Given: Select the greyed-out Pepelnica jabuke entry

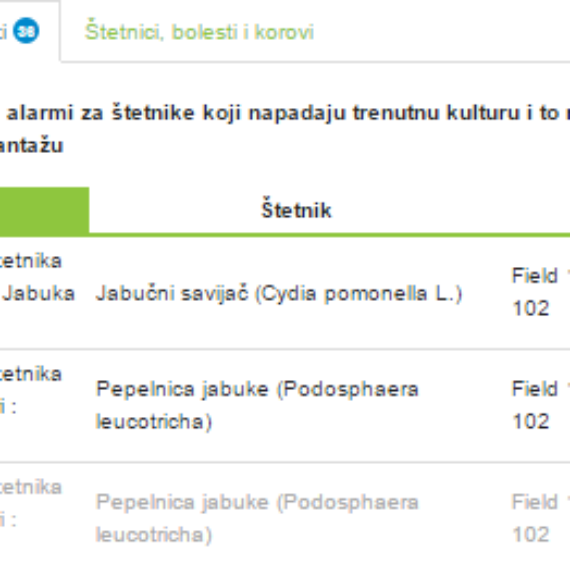Looking at the screenshot, I should click(x=257, y=518).
